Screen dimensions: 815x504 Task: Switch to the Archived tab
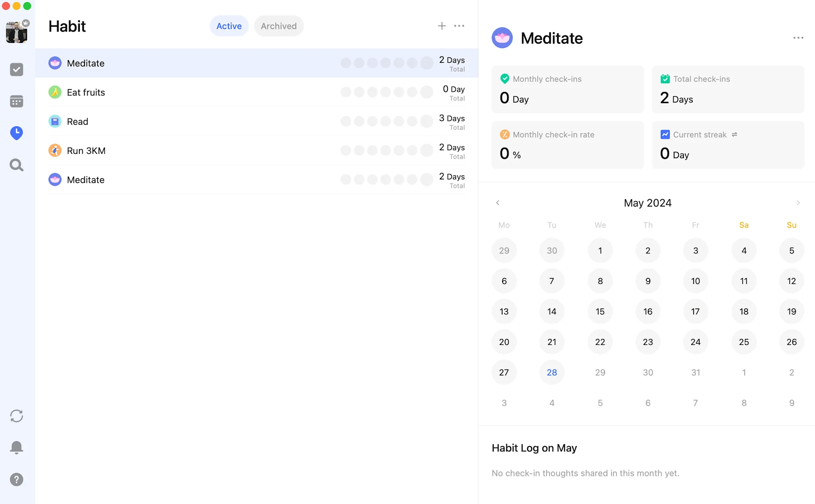(x=278, y=26)
